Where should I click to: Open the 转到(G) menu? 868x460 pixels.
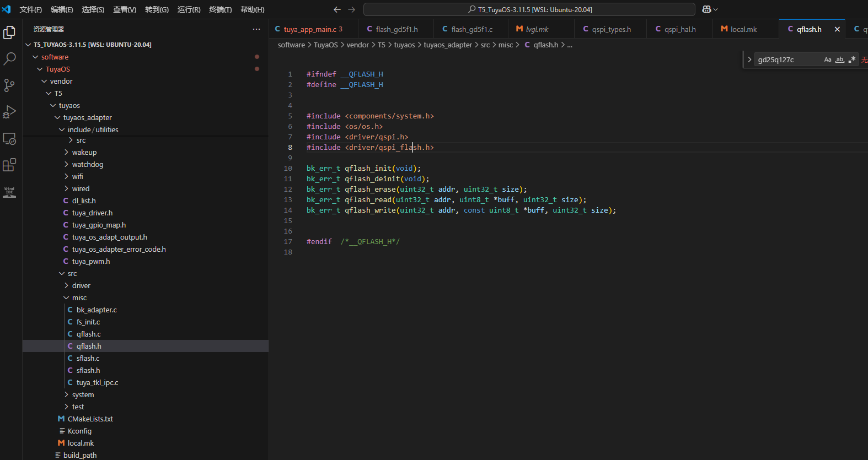click(157, 9)
